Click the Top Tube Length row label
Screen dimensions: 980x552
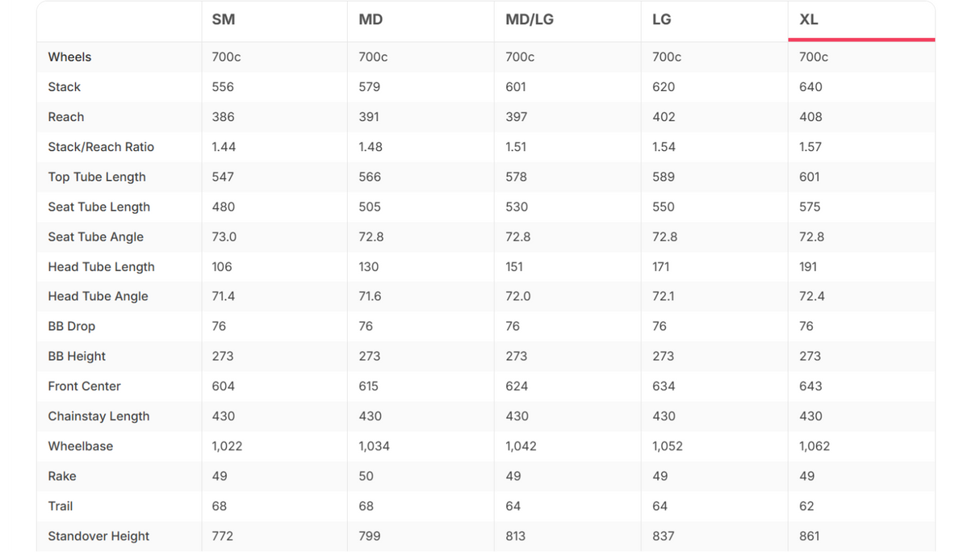pyautogui.click(x=97, y=177)
